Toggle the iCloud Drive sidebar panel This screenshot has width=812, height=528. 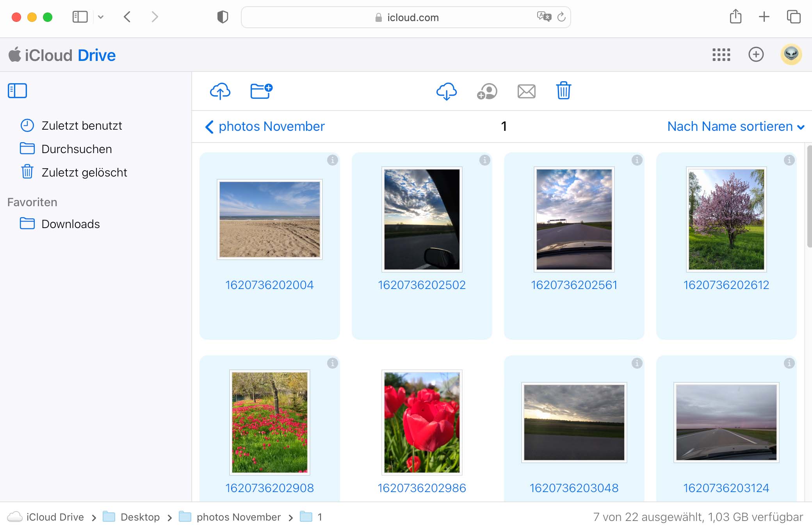tap(18, 91)
